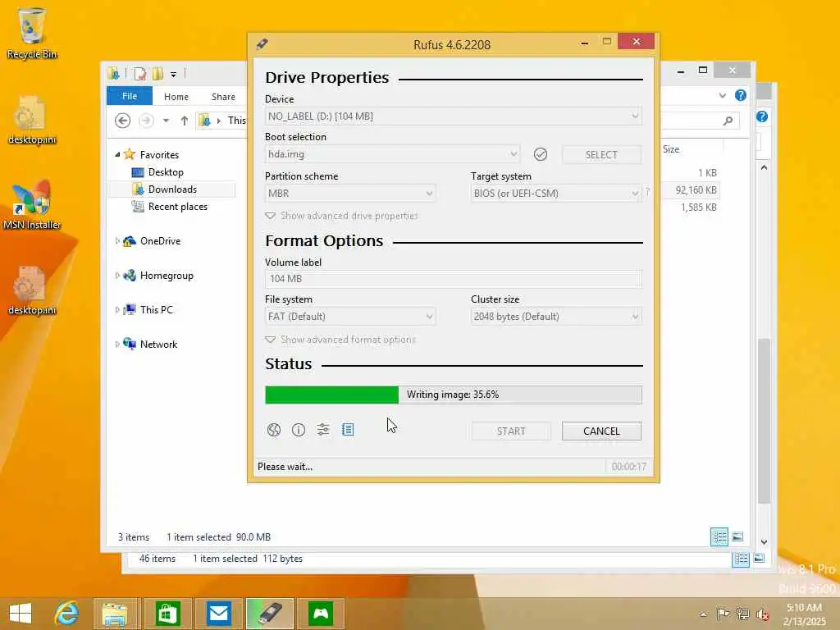Select lower desktop.ini desktop file

pyautogui.click(x=32, y=291)
